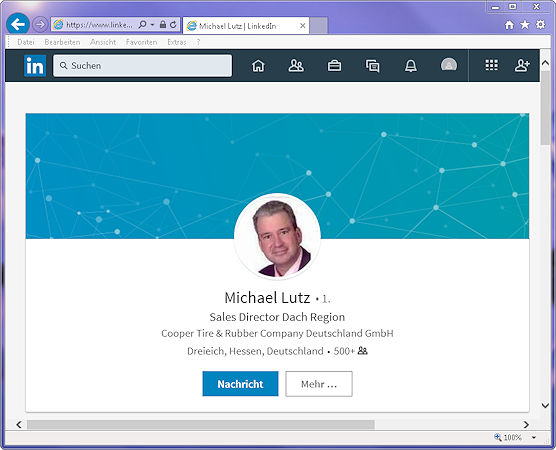556x450 pixels.
Task: Open the Datei menu
Action: click(x=26, y=42)
